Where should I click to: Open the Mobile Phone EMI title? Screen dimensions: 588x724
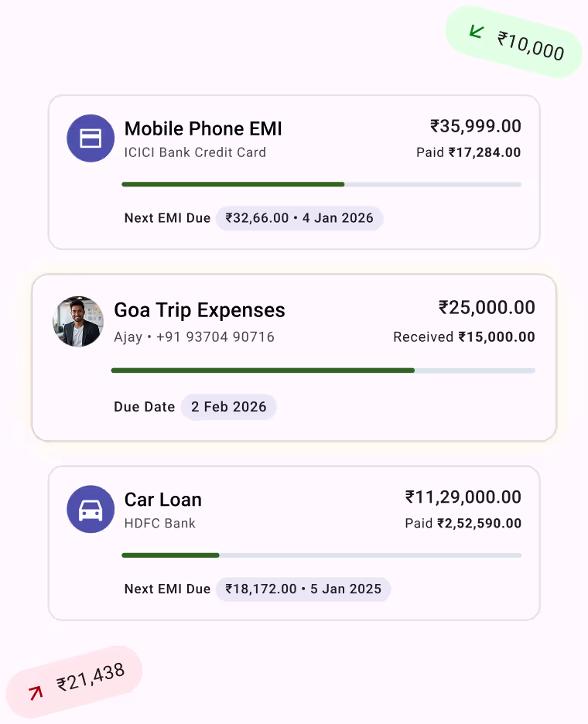tap(203, 128)
